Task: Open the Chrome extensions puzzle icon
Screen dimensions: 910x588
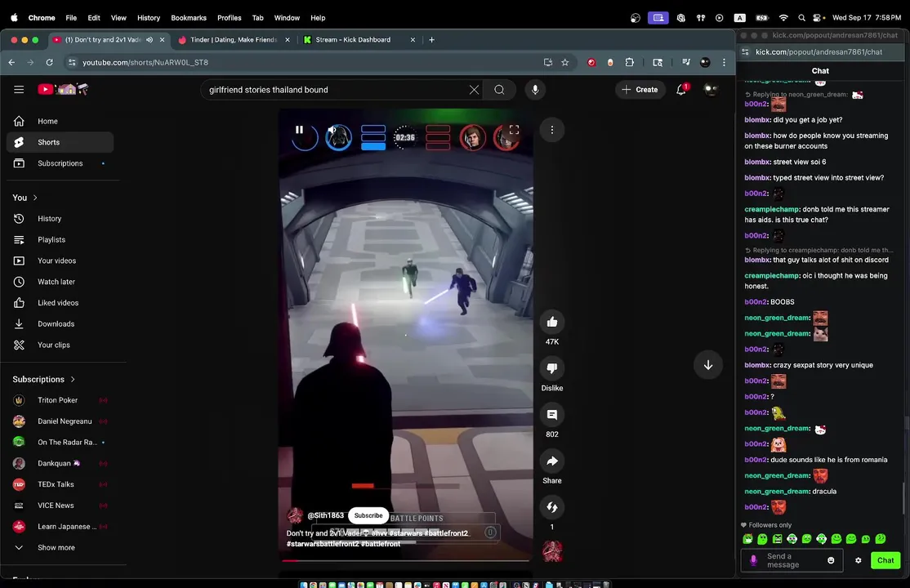Action: (x=629, y=62)
